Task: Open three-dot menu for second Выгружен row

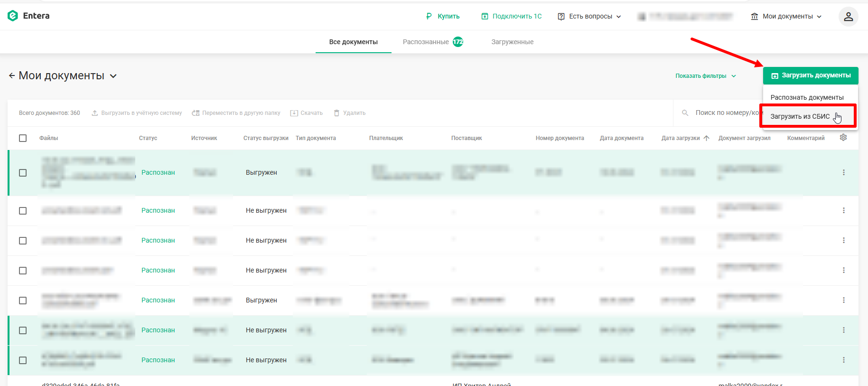Action: 844,300
